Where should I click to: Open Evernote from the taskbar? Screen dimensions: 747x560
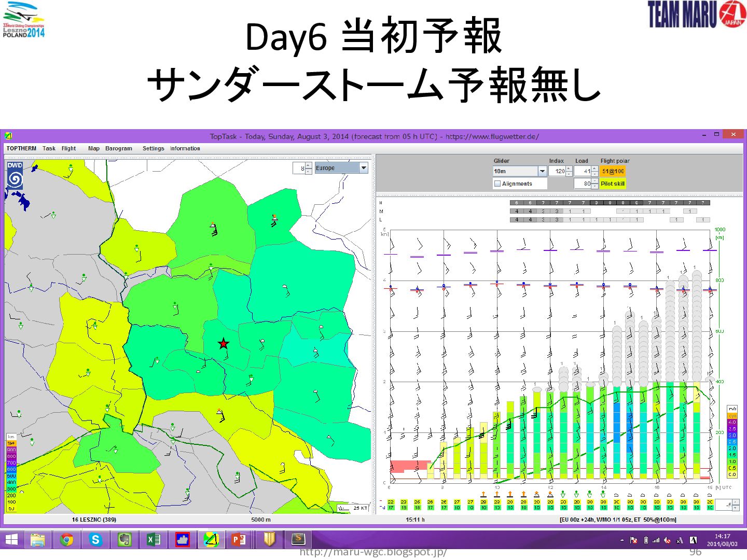(125, 539)
